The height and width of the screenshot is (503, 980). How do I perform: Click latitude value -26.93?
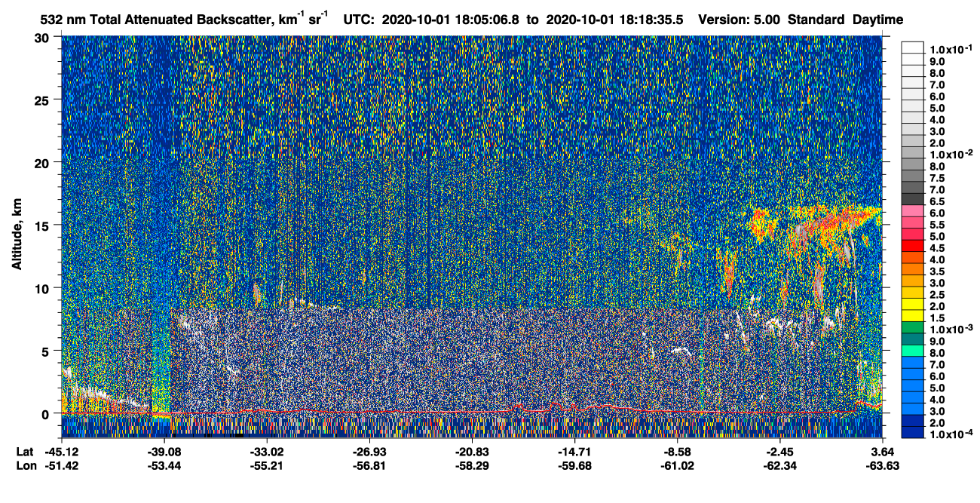[x=369, y=451]
